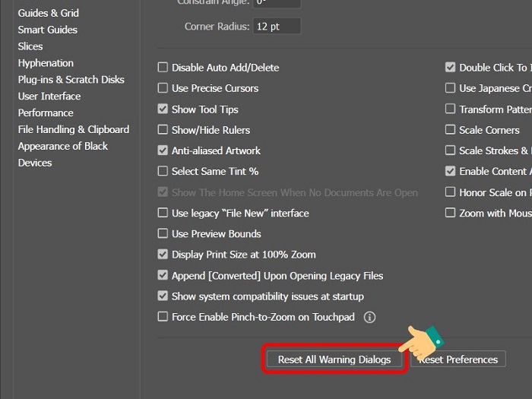Image resolution: width=532 pixels, height=399 pixels.
Task: Check Use legacy "File New" interface
Action: click(163, 213)
